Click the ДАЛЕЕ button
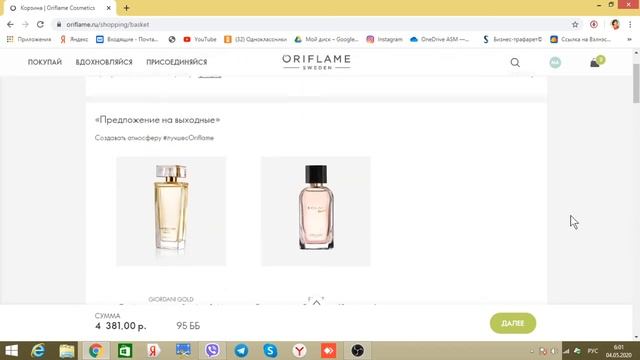The image size is (640, 360). [x=513, y=323]
